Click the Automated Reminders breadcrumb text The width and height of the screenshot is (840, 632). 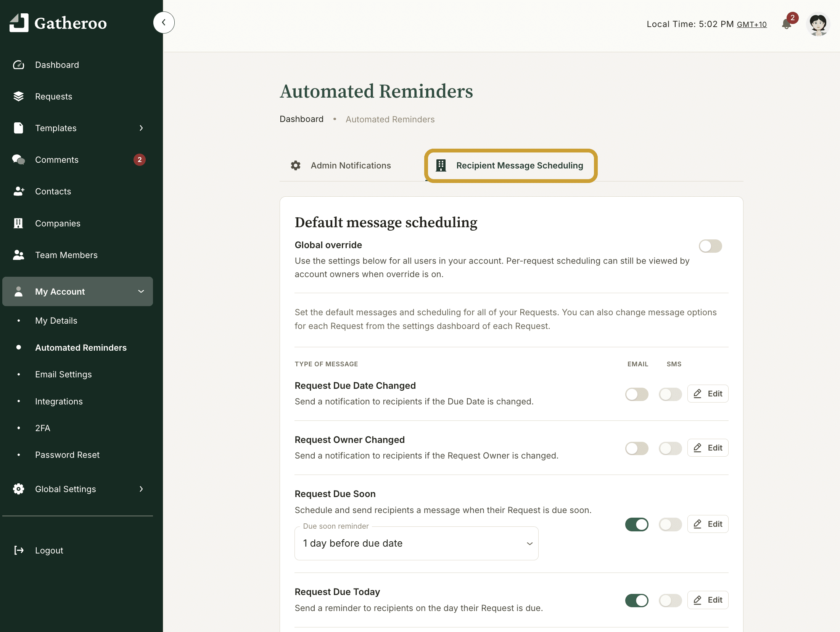coord(390,119)
